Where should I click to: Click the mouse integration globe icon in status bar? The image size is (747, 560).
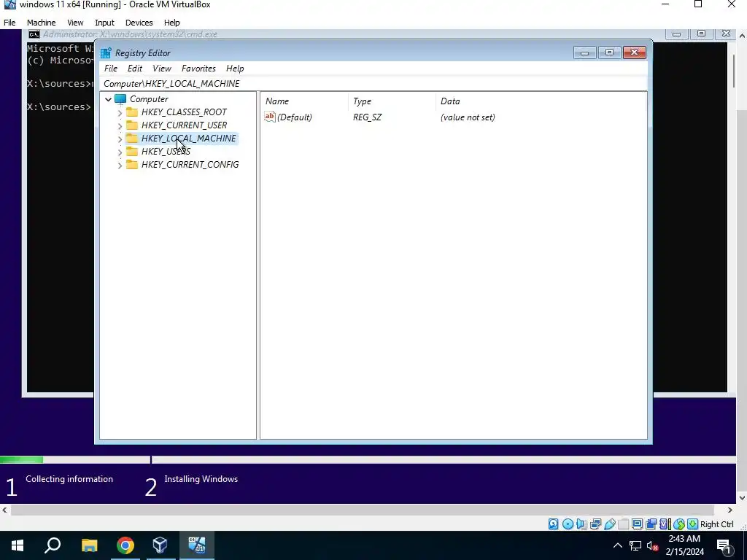(x=679, y=524)
